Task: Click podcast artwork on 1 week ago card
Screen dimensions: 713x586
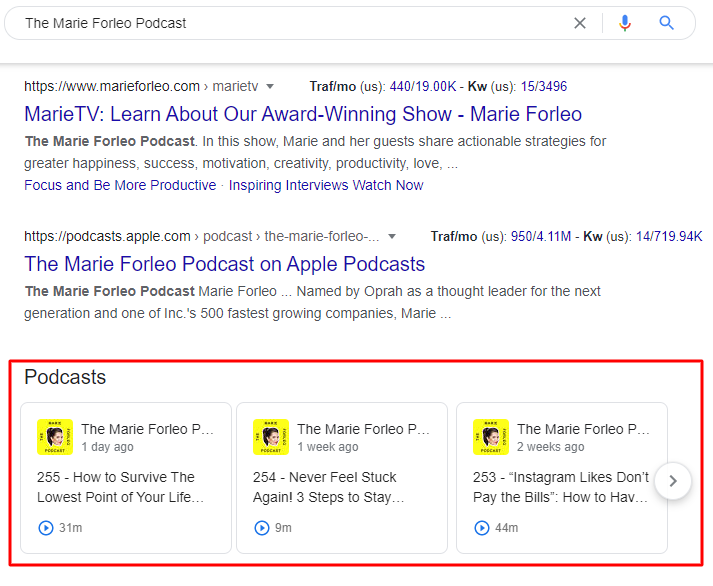Action: coord(271,437)
